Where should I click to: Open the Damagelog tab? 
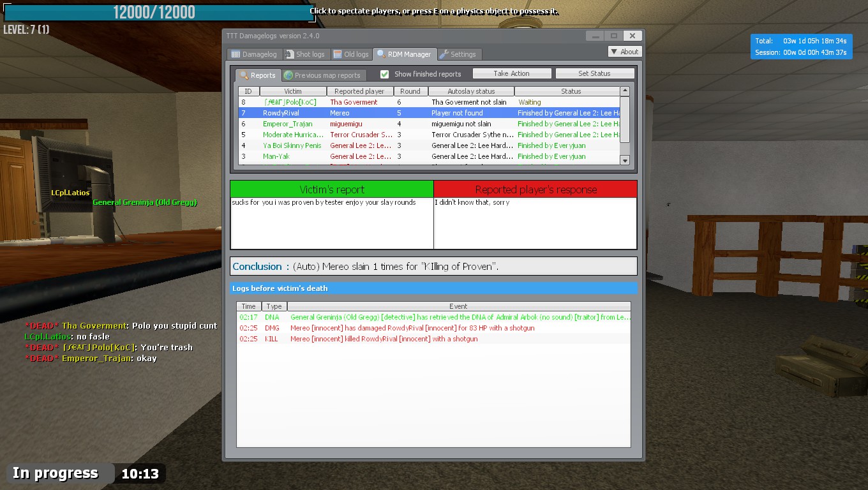(254, 54)
